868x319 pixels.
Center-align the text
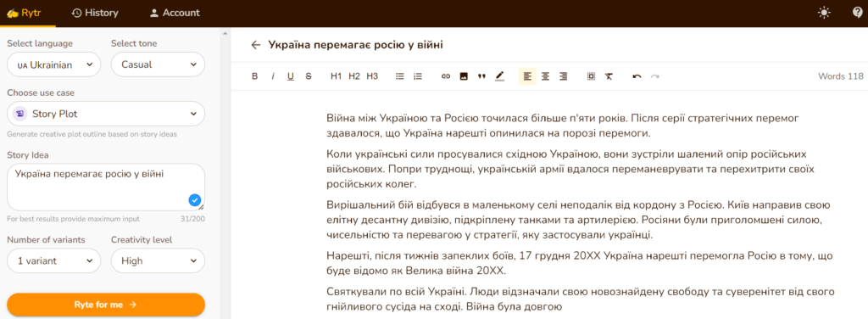point(545,76)
